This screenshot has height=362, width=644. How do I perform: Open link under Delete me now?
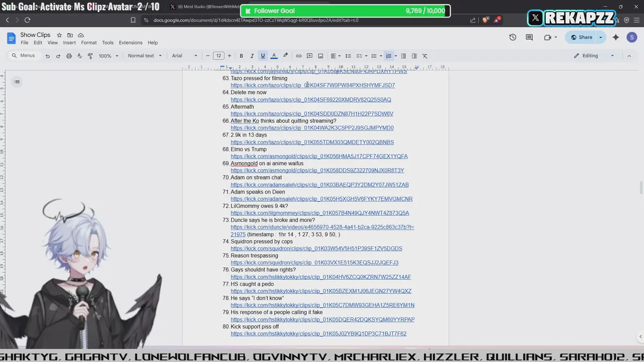pyautogui.click(x=311, y=100)
